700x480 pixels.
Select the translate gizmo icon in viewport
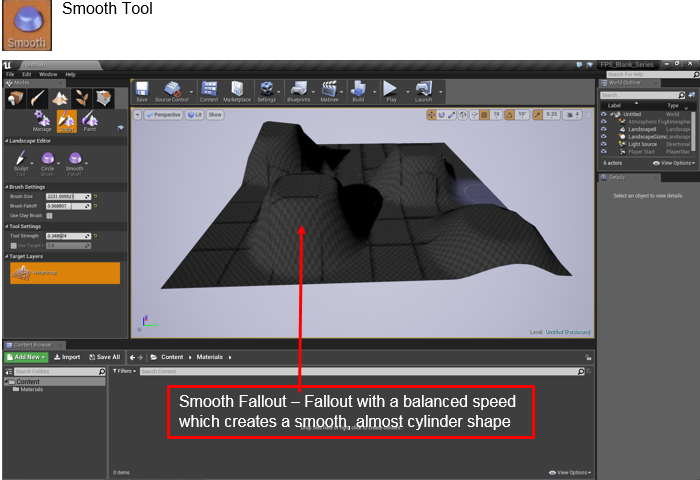pos(431,115)
